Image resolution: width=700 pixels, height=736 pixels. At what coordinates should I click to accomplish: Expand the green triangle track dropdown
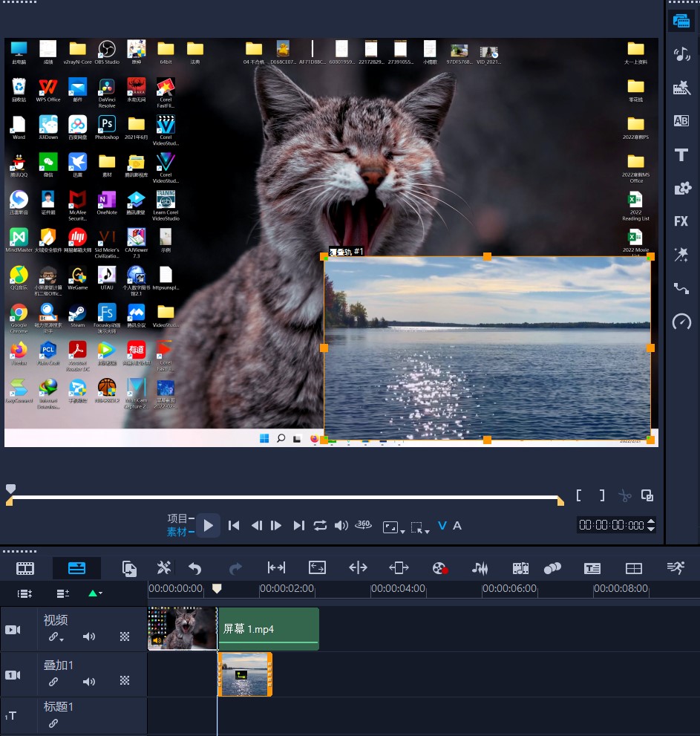[x=96, y=593]
